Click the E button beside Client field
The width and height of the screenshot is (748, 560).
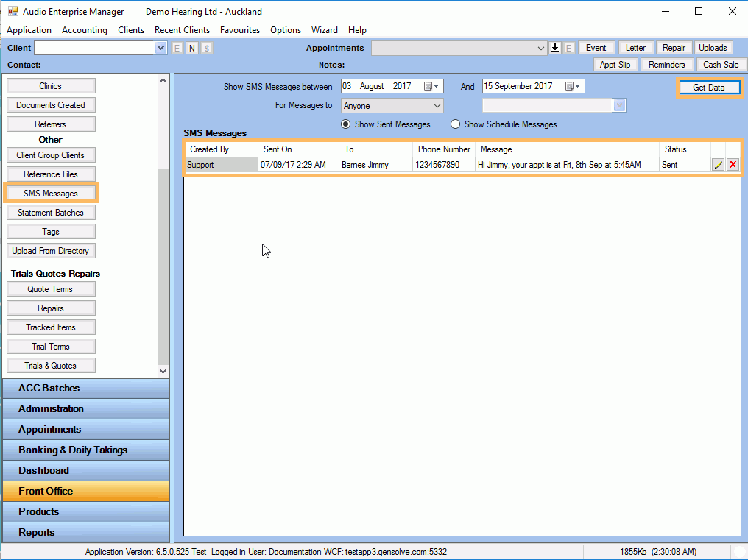[x=177, y=48]
